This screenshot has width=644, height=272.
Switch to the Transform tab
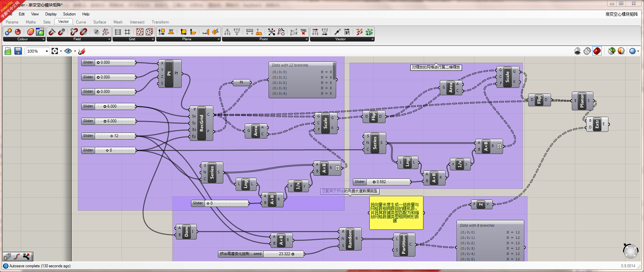pyautogui.click(x=160, y=22)
